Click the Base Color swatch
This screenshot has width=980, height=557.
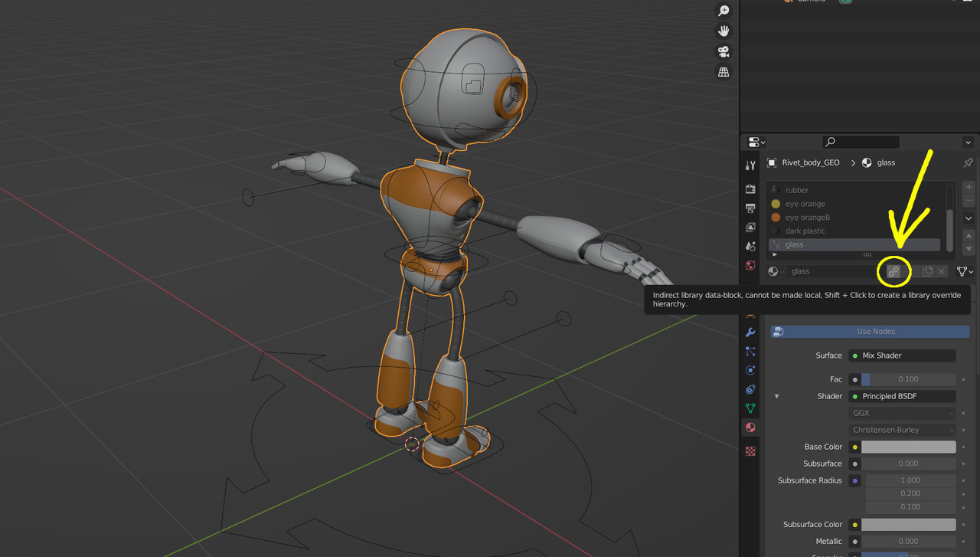pyautogui.click(x=908, y=447)
